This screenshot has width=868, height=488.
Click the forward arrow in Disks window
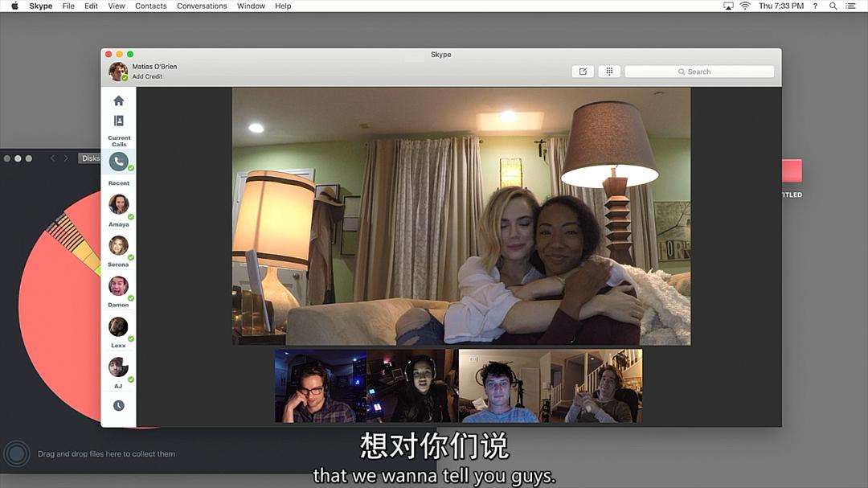coord(66,158)
